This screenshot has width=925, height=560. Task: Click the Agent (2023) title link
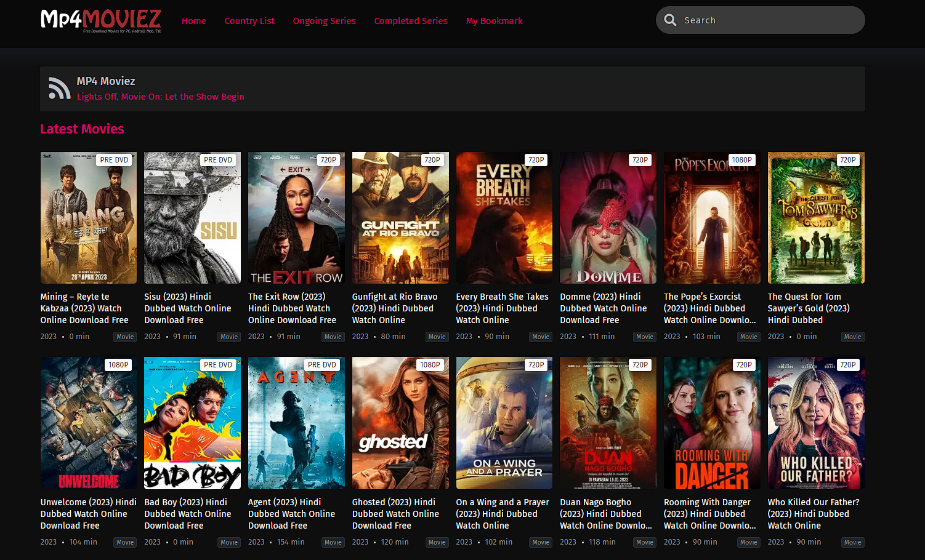click(292, 514)
